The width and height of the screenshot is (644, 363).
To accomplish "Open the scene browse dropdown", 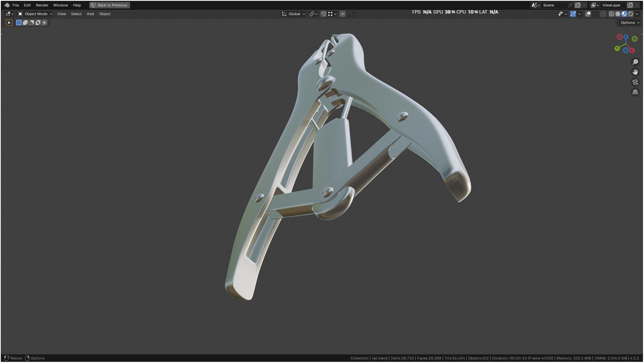I will point(536,5).
